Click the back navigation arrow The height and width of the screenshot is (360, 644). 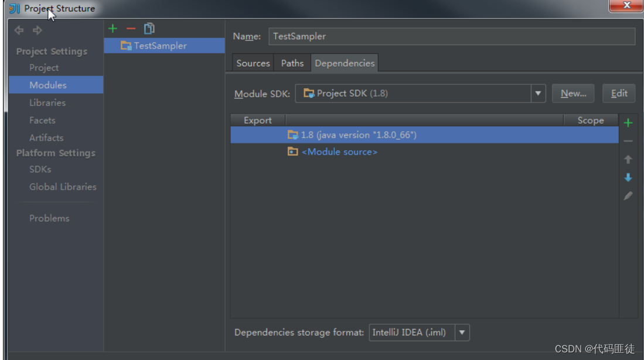[19, 30]
